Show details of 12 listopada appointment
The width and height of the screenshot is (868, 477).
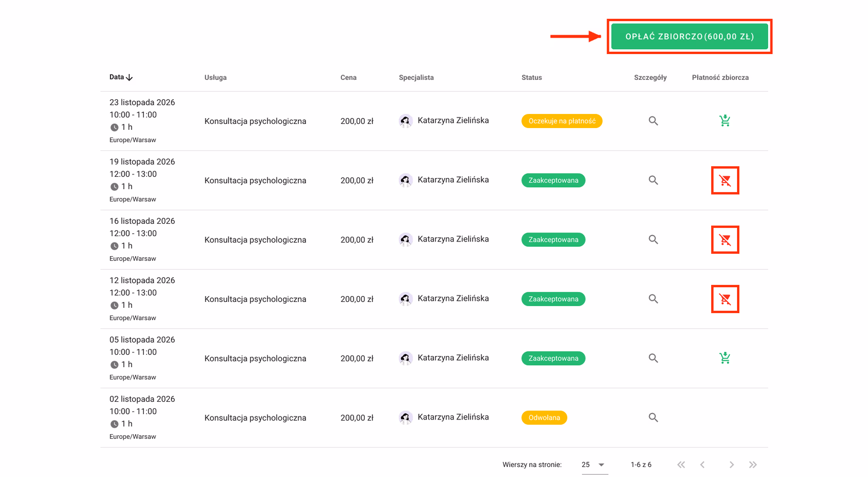click(653, 299)
